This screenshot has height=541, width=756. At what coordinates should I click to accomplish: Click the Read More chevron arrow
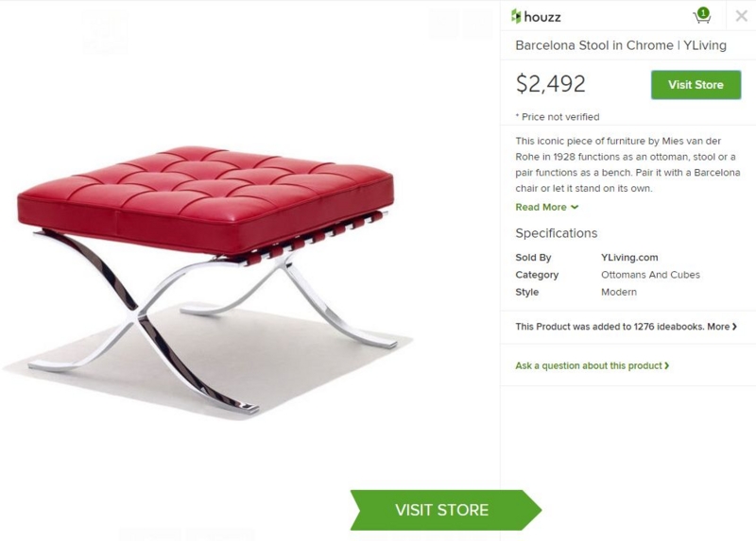pos(575,207)
